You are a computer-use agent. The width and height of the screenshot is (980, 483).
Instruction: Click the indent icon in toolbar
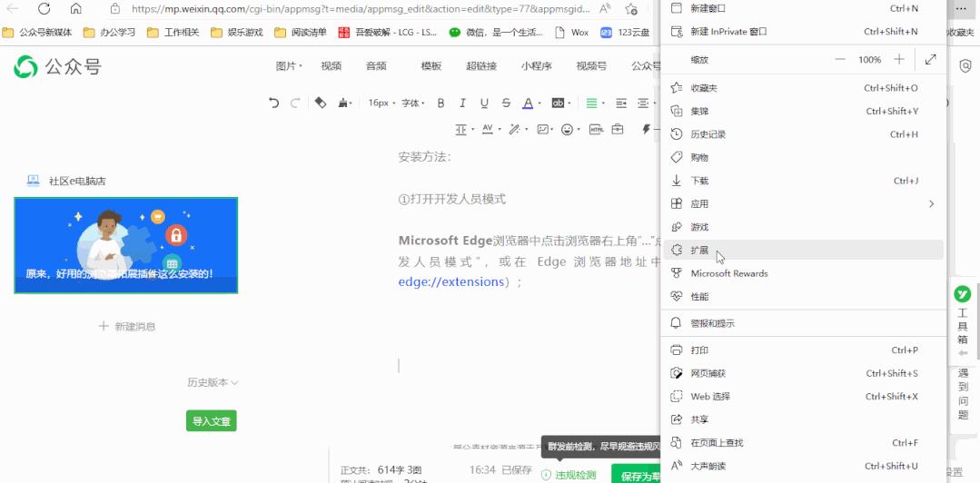pos(621,103)
